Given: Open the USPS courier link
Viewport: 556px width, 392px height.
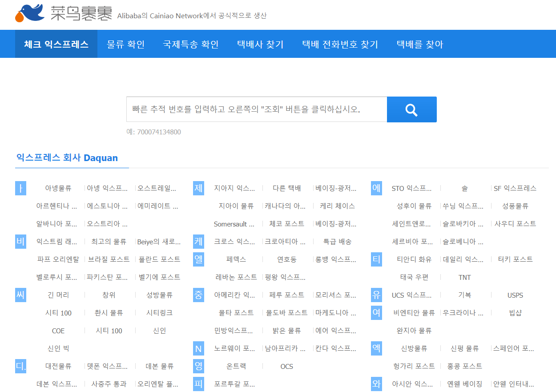Looking at the screenshot, I should point(515,295).
